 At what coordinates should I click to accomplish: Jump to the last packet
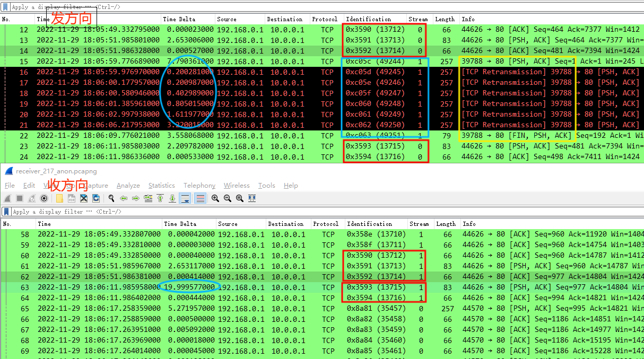click(x=172, y=198)
